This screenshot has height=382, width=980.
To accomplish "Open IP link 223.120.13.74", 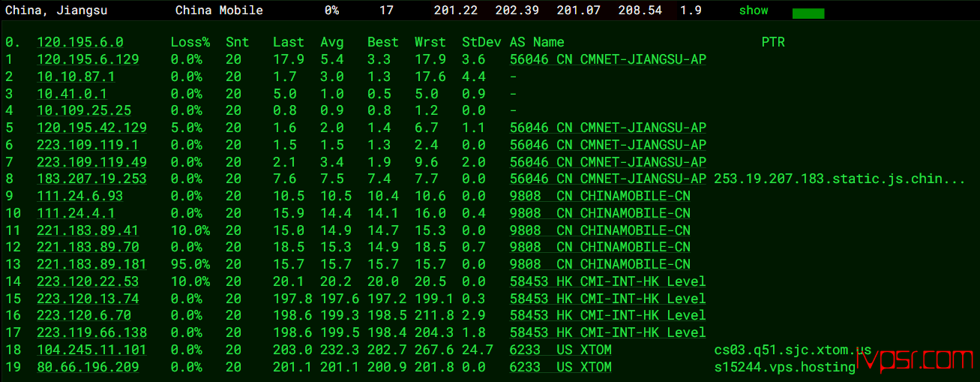I will (88, 299).
